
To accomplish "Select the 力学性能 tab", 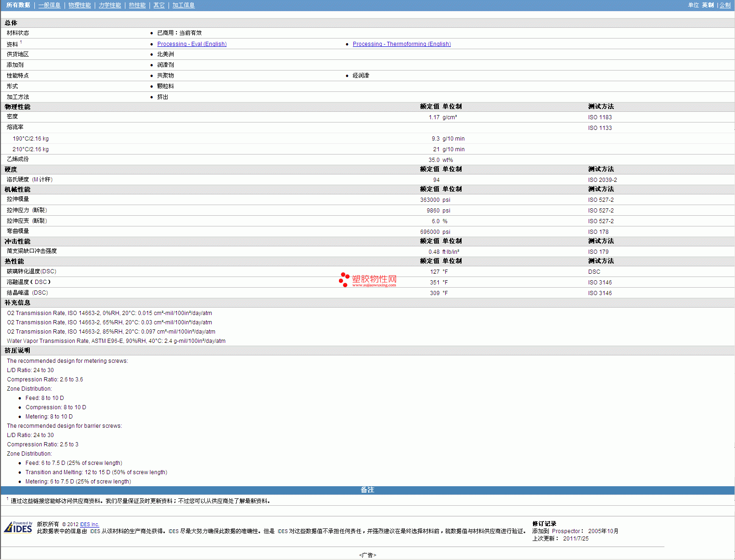I will click(x=110, y=5).
